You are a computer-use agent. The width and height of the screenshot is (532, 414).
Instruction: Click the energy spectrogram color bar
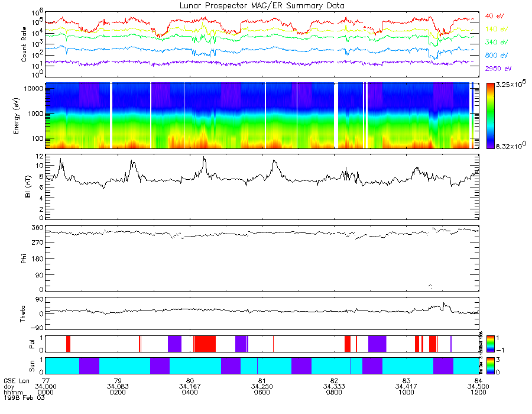click(x=490, y=116)
